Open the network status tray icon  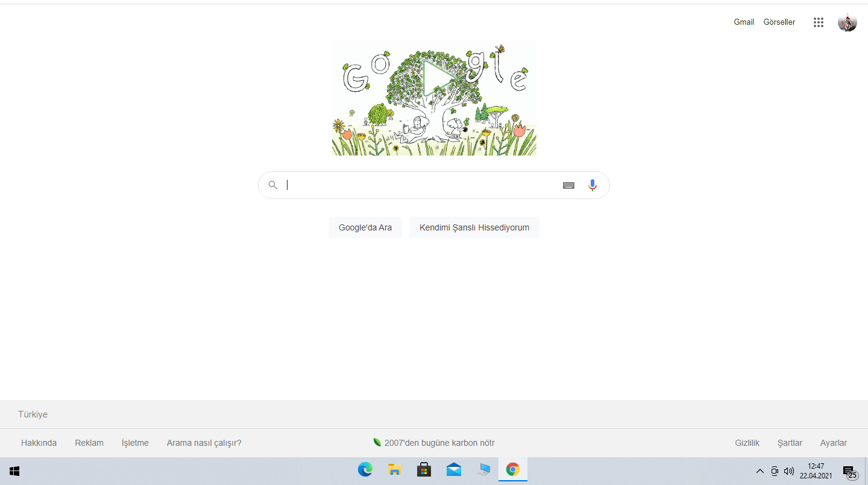click(775, 471)
